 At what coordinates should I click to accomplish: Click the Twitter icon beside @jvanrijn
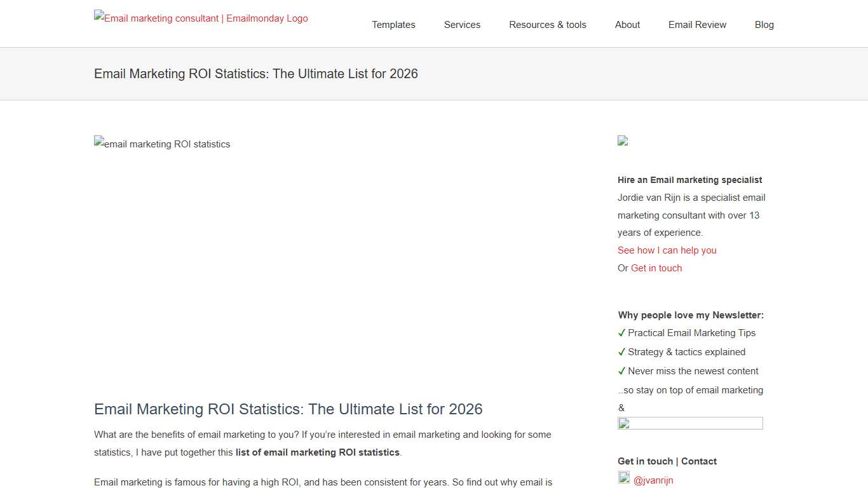click(x=624, y=477)
